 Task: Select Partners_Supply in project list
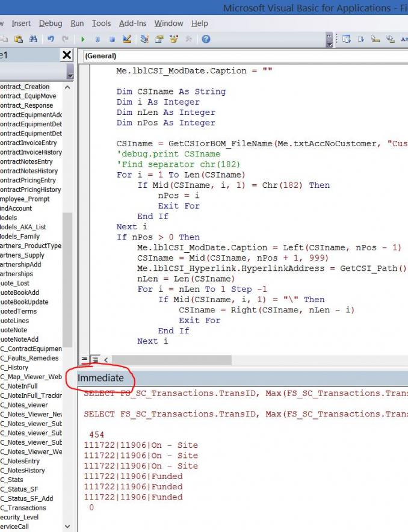coord(22,255)
